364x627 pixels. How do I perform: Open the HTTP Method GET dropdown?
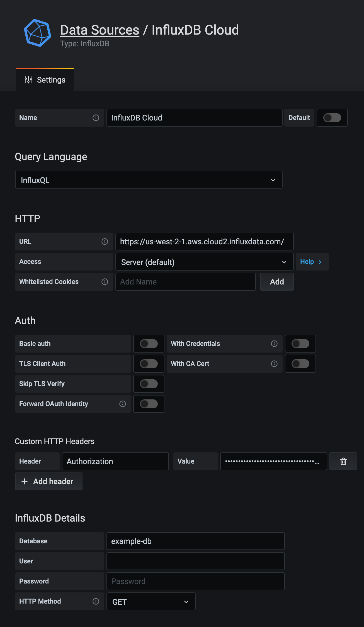(x=151, y=602)
